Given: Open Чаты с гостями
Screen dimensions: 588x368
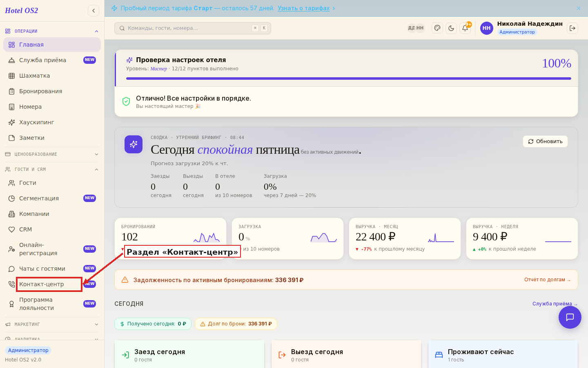Looking at the screenshot, I should tap(52, 269).
